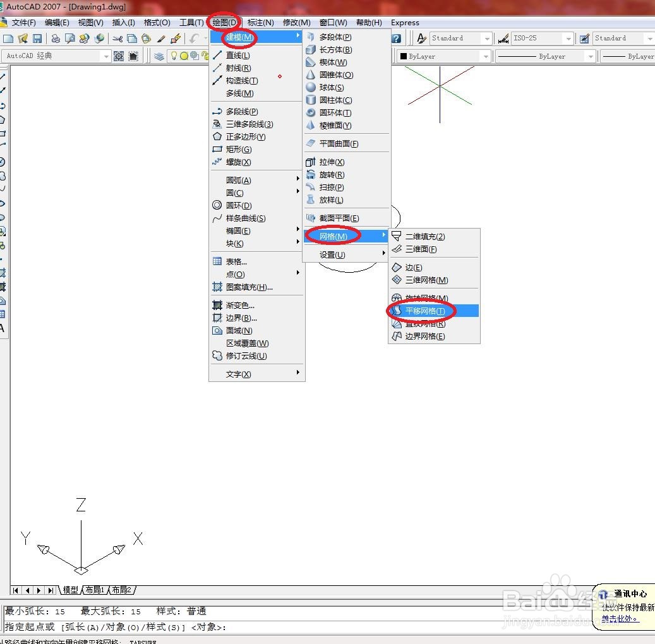This screenshot has width=655, height=644.
Task: Open the 视图(V) View menu
Action: [91, 23]
